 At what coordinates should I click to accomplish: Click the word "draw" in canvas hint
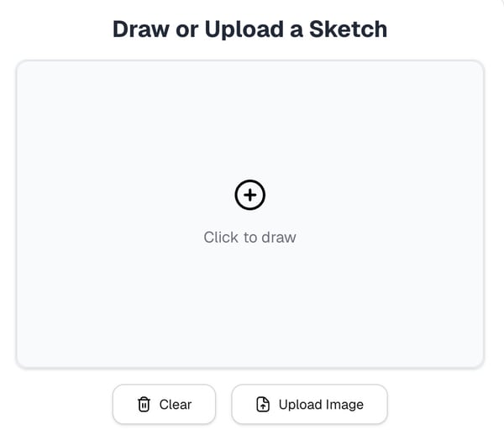tap(279, 237)
